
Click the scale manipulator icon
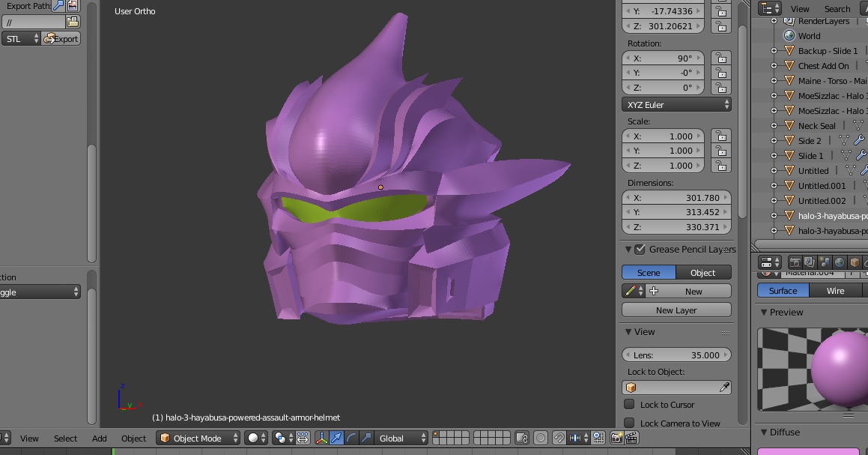click(366, 438)
